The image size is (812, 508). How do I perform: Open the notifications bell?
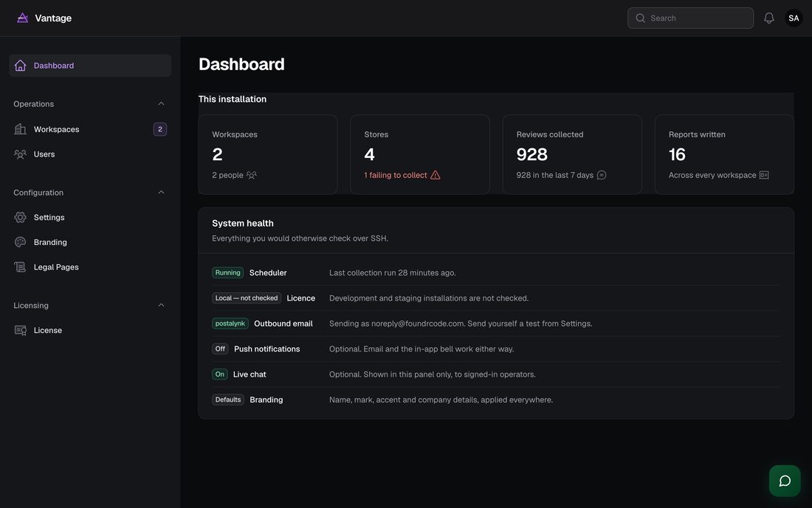pos(769,18)
